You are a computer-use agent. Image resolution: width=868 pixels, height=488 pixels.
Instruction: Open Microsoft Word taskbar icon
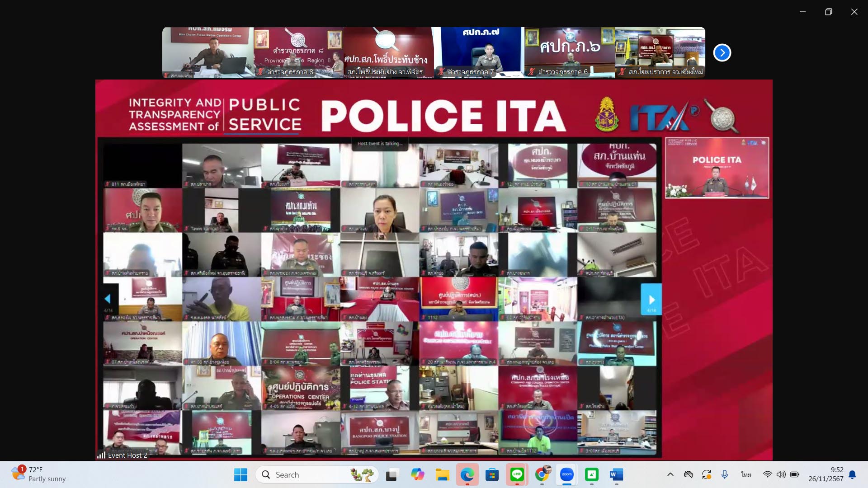click(x=616, y=474)
